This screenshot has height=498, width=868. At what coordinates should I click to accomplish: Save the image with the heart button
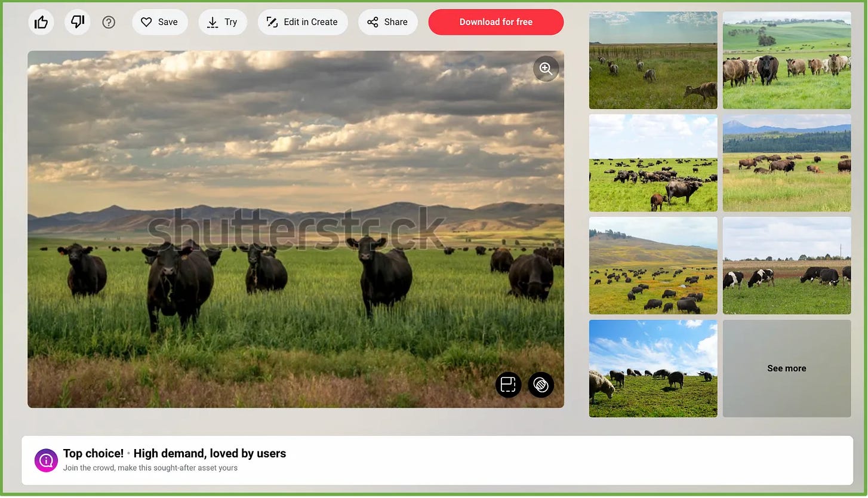tap(159, 22)
